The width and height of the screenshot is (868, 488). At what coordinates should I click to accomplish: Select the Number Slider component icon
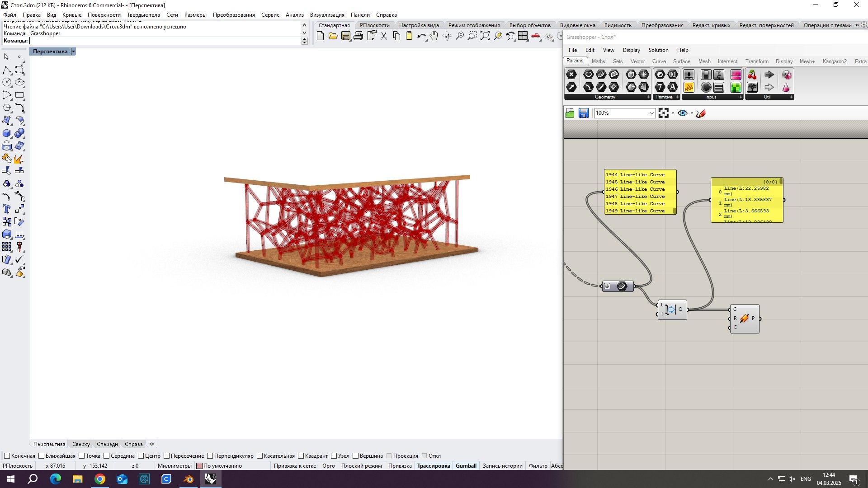pos(689,75)
